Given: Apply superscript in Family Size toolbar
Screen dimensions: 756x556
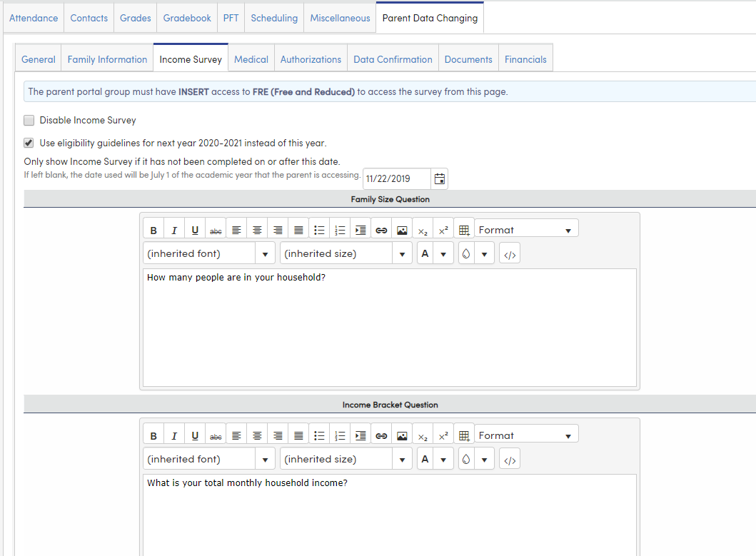Looking at the screenshot, I should 443,228.
